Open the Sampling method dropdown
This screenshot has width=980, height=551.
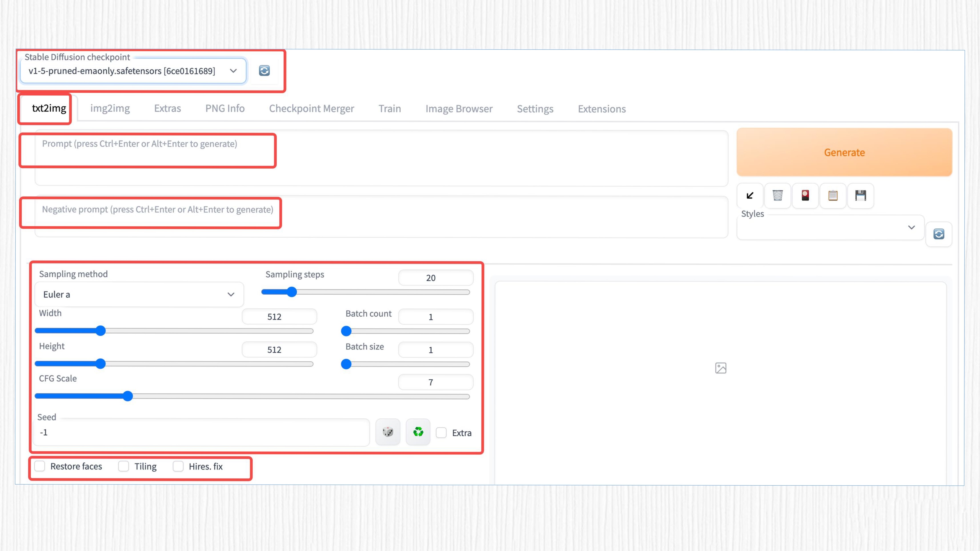click(139, 294)
